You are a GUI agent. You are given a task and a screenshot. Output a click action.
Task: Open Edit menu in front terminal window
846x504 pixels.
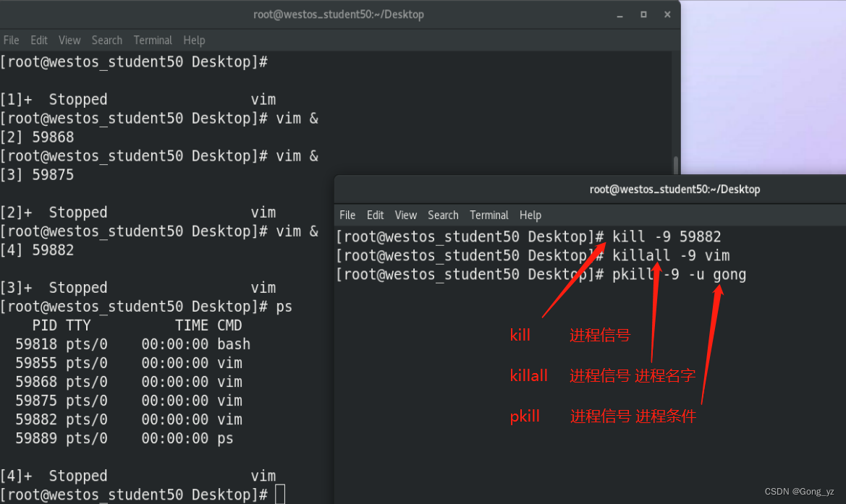375,215
